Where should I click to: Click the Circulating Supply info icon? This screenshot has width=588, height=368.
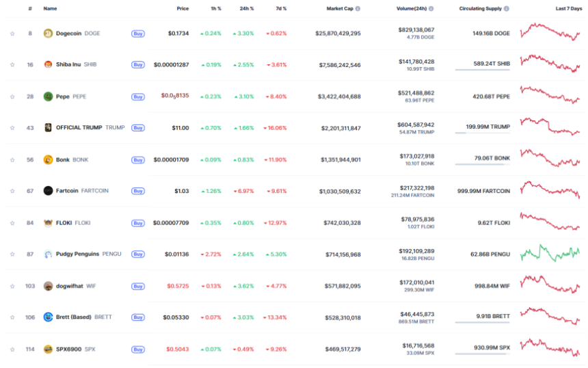pyautogui.click(x=507, y=9)
